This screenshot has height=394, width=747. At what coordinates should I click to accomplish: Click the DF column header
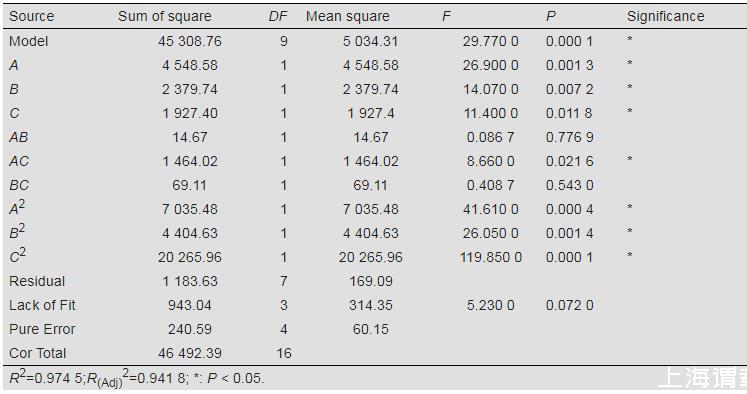click(x=278, y=16)
